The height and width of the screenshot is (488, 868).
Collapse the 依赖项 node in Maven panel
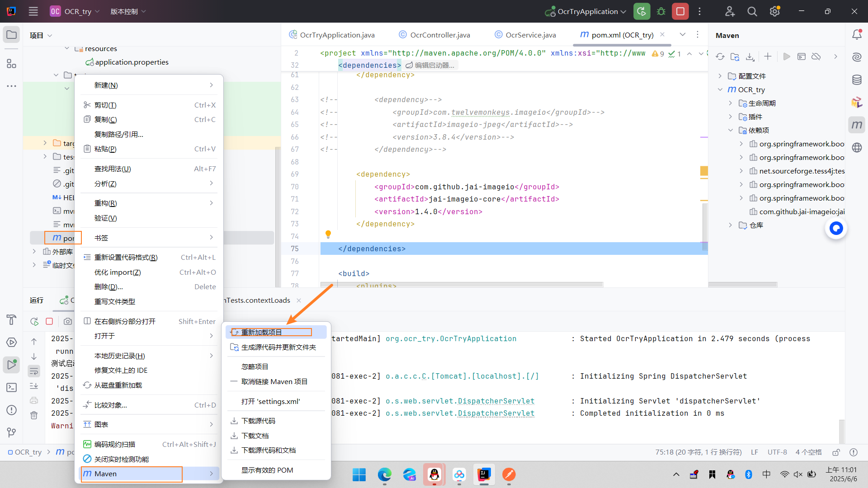tap(731, 130)
